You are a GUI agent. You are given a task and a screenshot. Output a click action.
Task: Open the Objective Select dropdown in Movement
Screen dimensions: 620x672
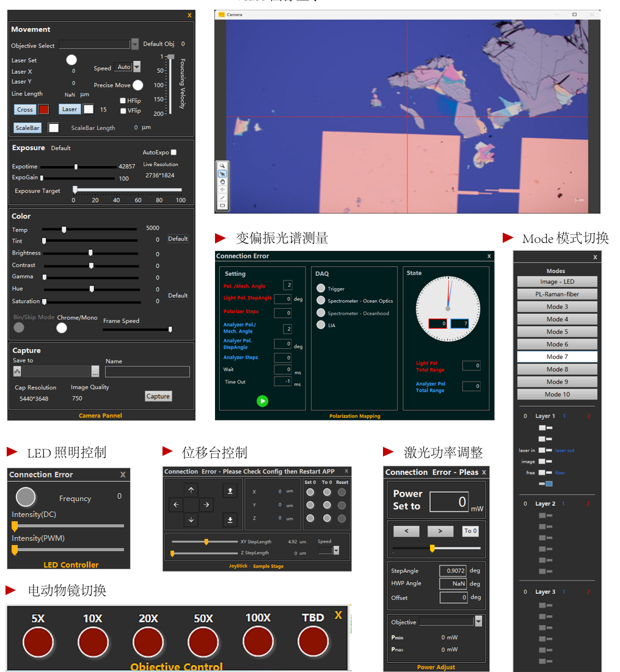click(x=135, y=45)
